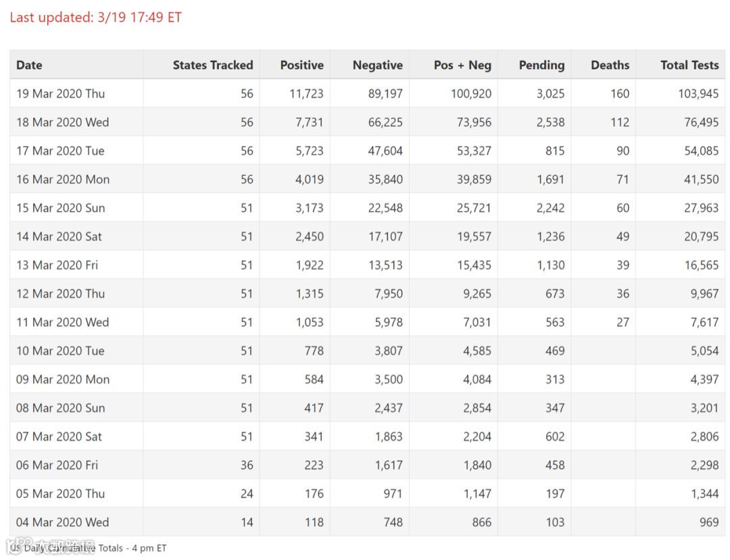This screenshot has height=560, width=730.
Task: Click the Negative column header
Action: 377,66
